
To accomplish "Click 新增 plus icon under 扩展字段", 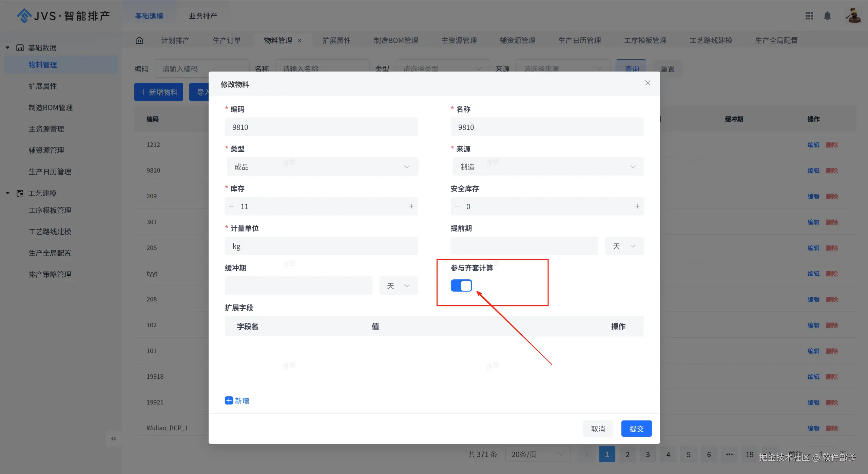I will tap(229, 401).
